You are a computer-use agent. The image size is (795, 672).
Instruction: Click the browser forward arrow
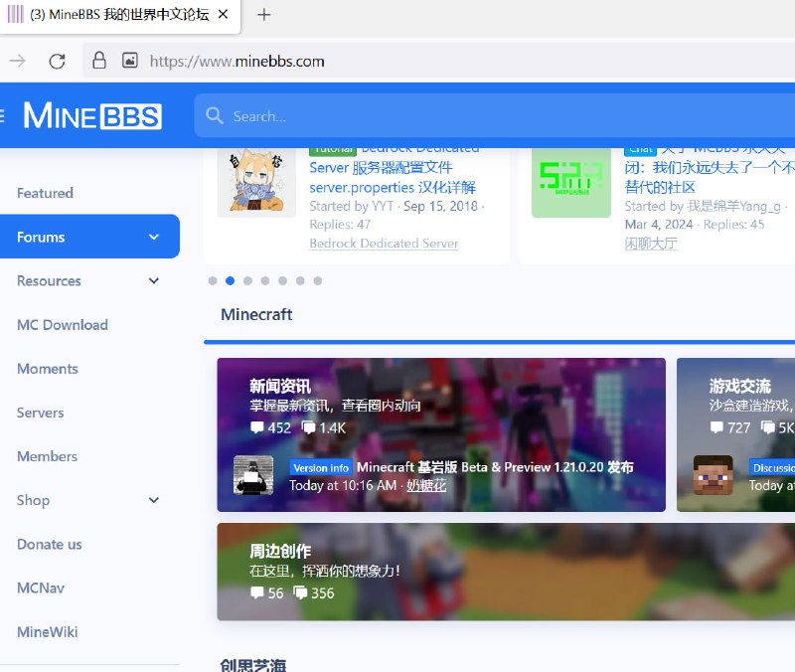coord(17,61)
